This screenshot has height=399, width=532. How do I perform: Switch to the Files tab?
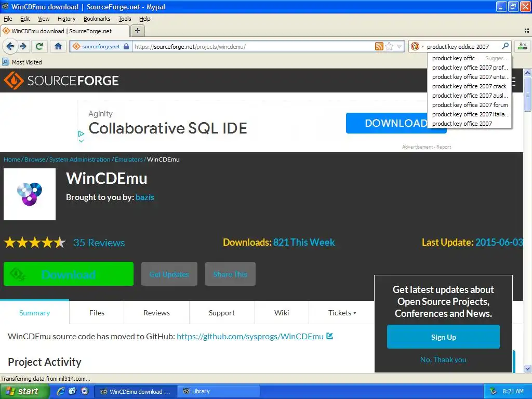97,313
